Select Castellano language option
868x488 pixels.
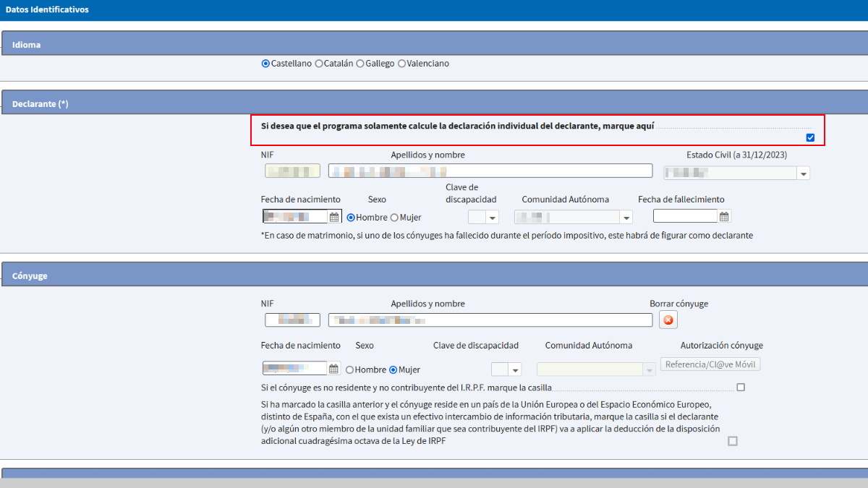tap(265, 64)
